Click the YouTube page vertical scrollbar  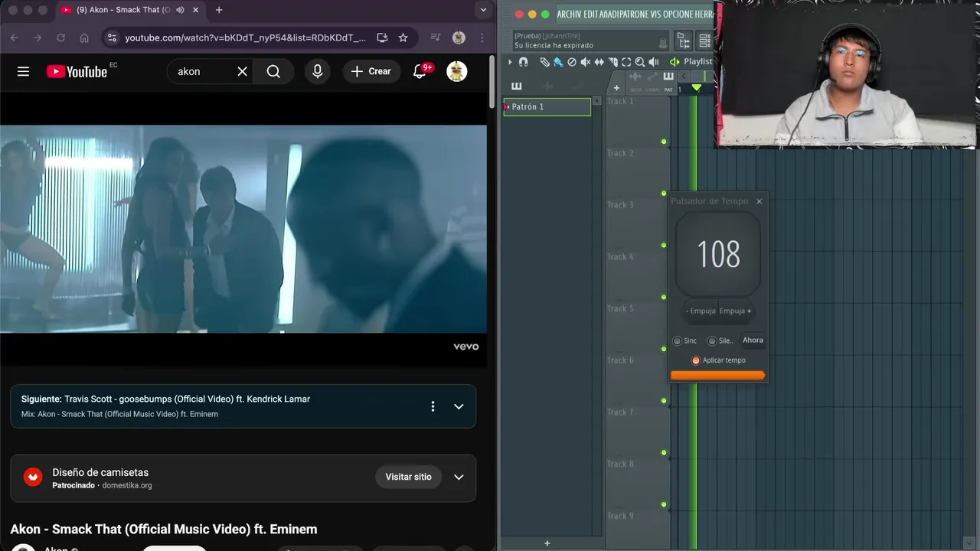coord(492,80)
